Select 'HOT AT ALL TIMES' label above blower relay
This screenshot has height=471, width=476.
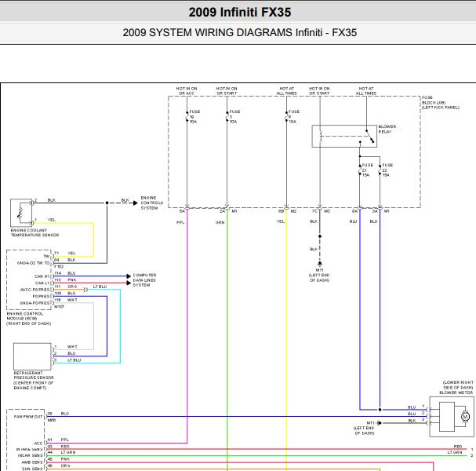tap(366, 91)
